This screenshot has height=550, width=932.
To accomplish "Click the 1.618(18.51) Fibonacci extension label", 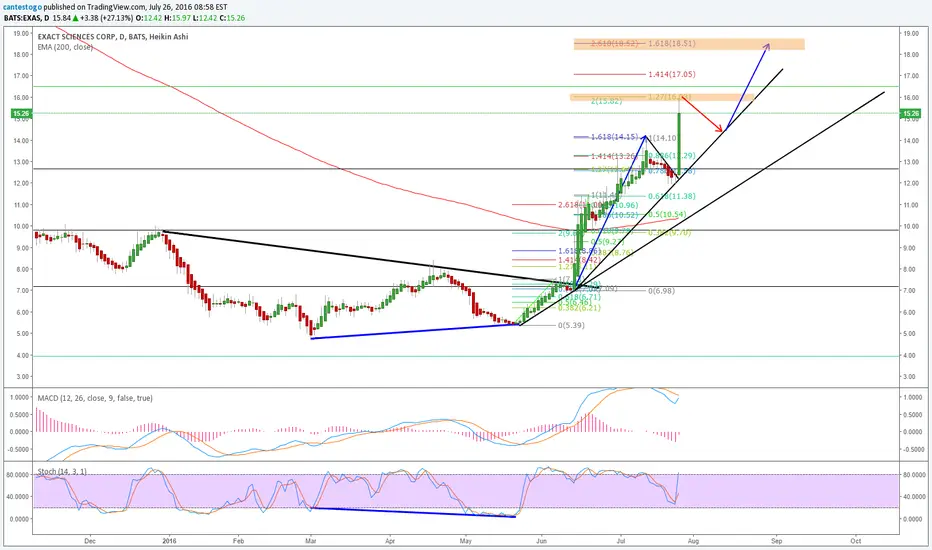I will 672,43.
